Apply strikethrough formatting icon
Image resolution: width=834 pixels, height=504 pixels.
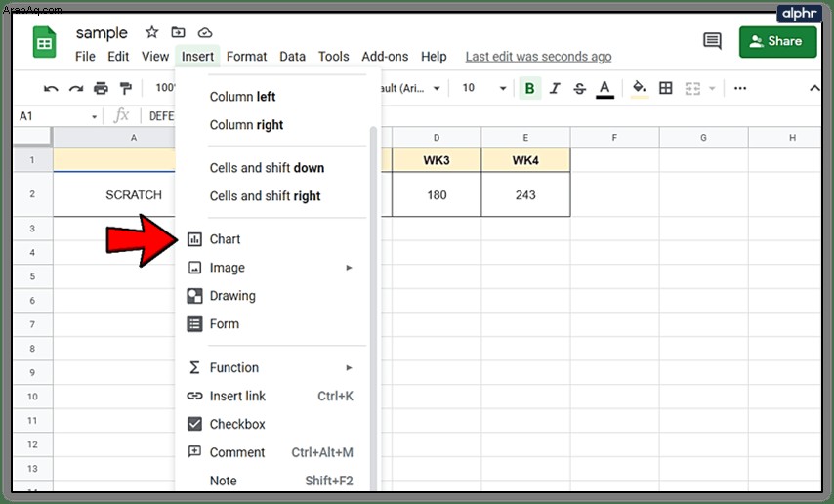tap(579, 88)
